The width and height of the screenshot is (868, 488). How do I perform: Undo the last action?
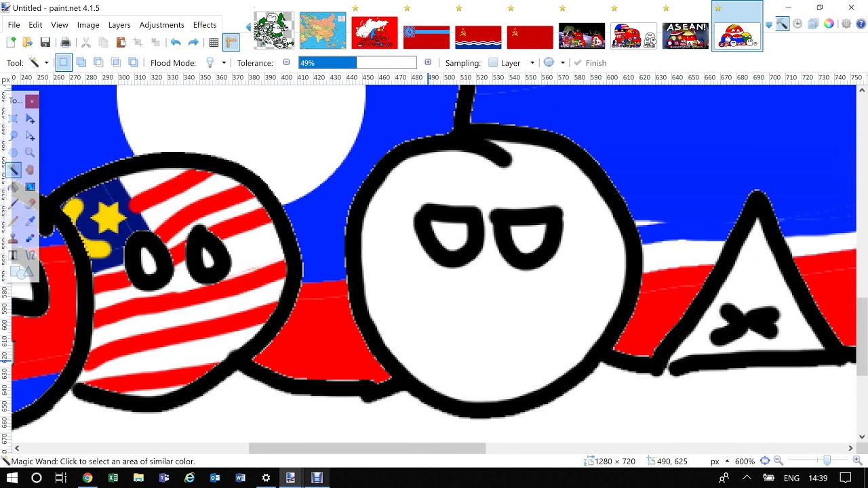(176, 42)
